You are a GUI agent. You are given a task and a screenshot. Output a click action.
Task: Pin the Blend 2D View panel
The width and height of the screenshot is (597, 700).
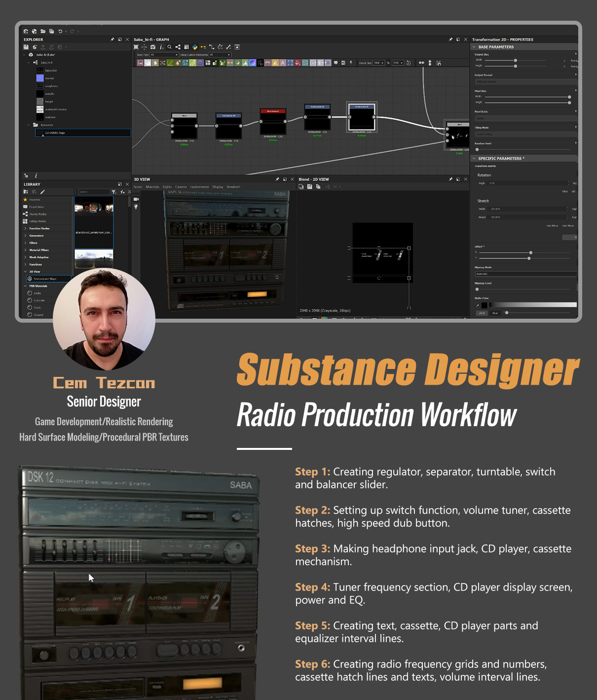tap(450, 179)
